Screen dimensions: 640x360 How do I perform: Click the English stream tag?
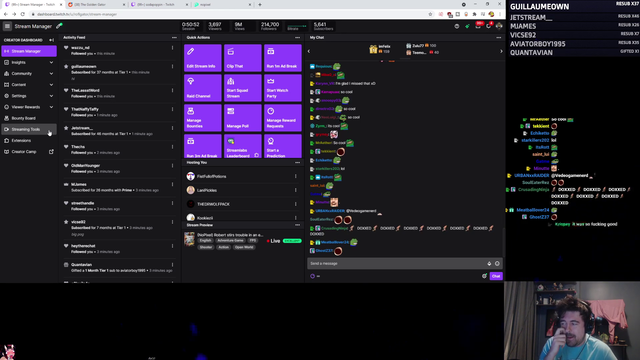(205, 241)
